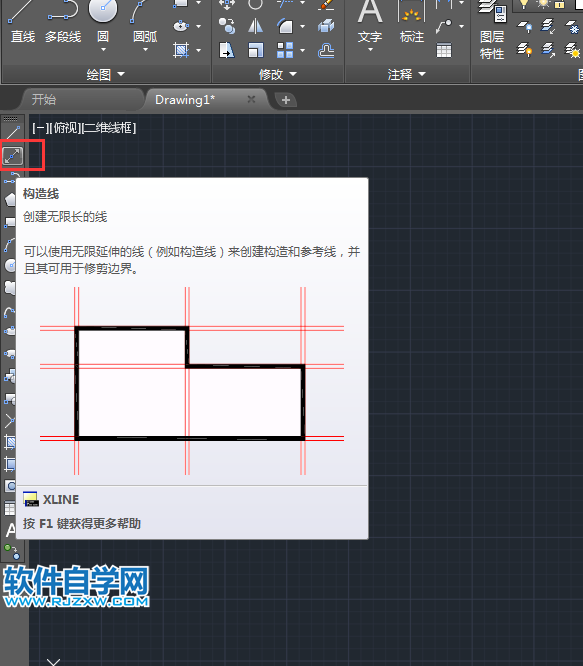Open the fillet tool dropdown arrow

click(x=302, y=26)
